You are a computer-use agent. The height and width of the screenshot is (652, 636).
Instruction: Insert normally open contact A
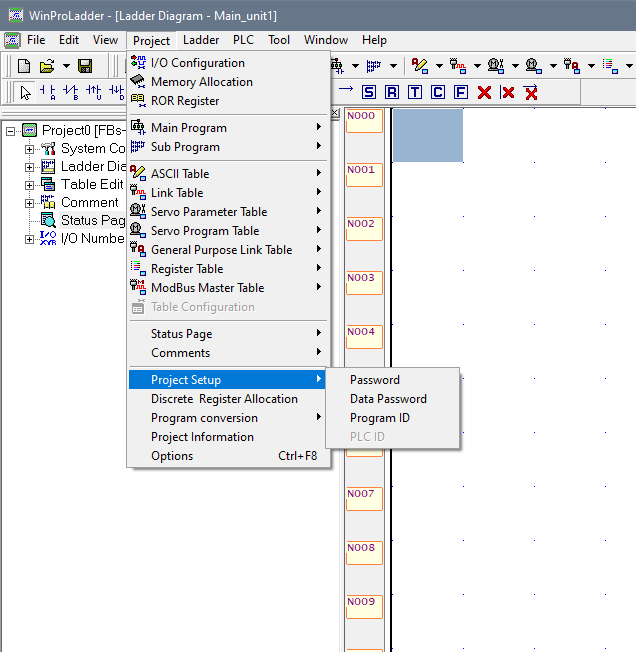[x=47, y=92]
